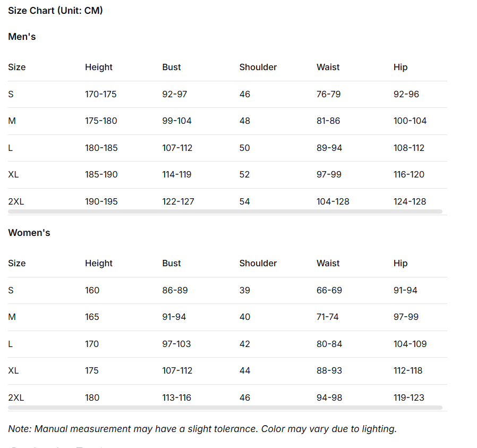Select the Shoulder column header in Women's table
Screen dimensions: 477x448
(x=258, y=263)
